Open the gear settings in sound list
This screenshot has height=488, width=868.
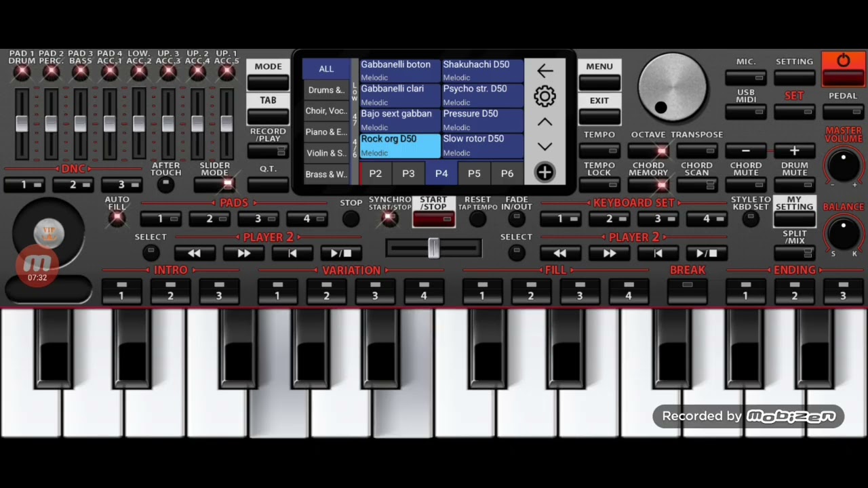click(545, 96)
